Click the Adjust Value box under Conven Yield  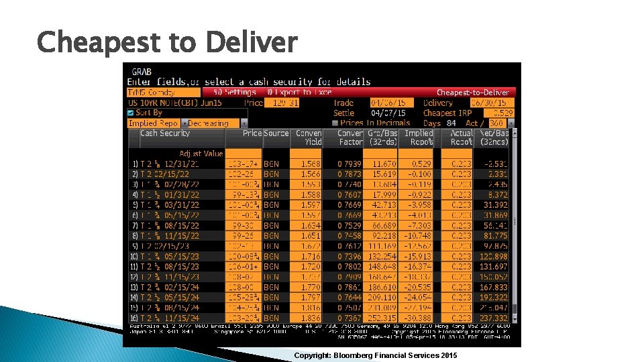pyautogui.click(x=306, y=154)
